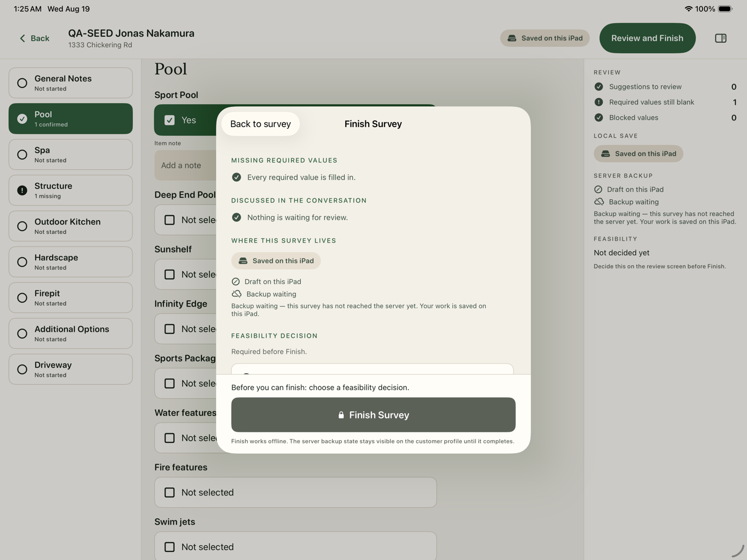Toggle the Fire features checkbox
This screenshot has height=560, width=747.
click(169, 492)
